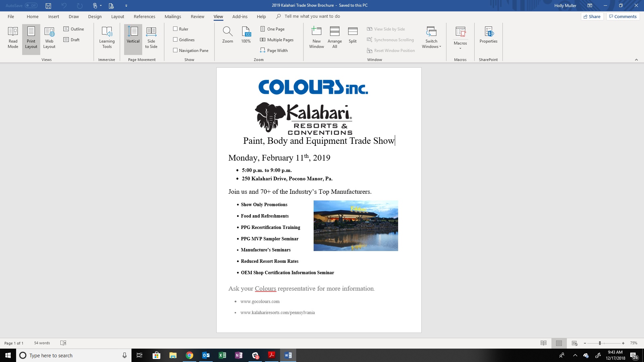Click the zoom slider handle

pos(600,343)
